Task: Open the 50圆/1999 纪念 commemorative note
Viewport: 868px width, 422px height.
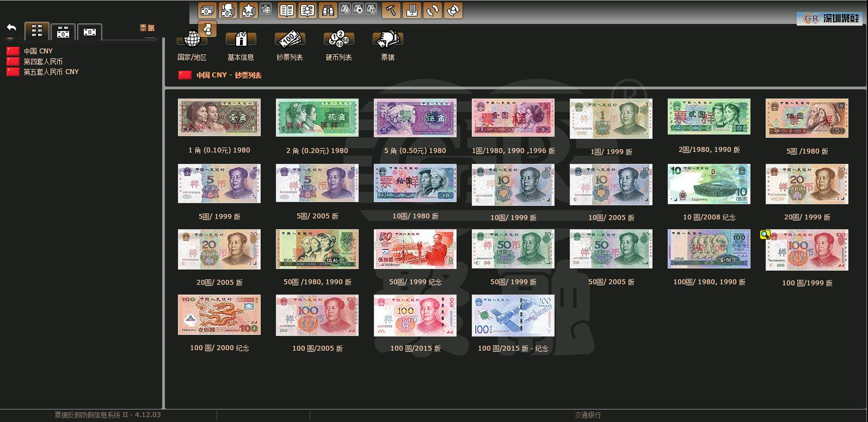Action: click(415, 249)
